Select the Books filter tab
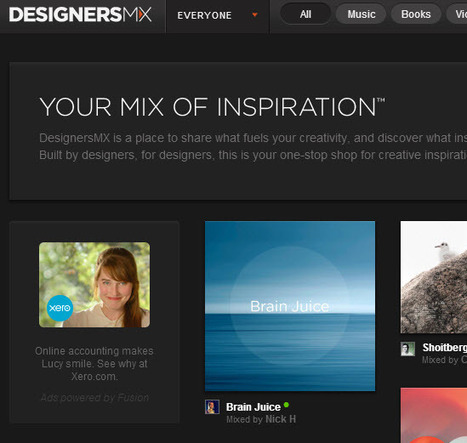 click(x=416, y=14)
